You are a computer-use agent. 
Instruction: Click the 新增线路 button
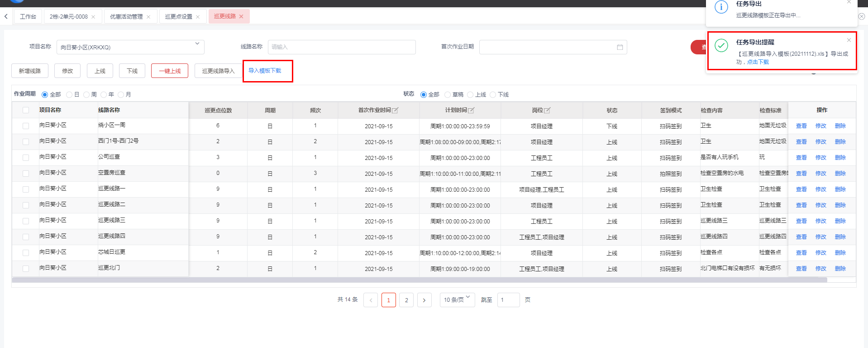[30, 71]
